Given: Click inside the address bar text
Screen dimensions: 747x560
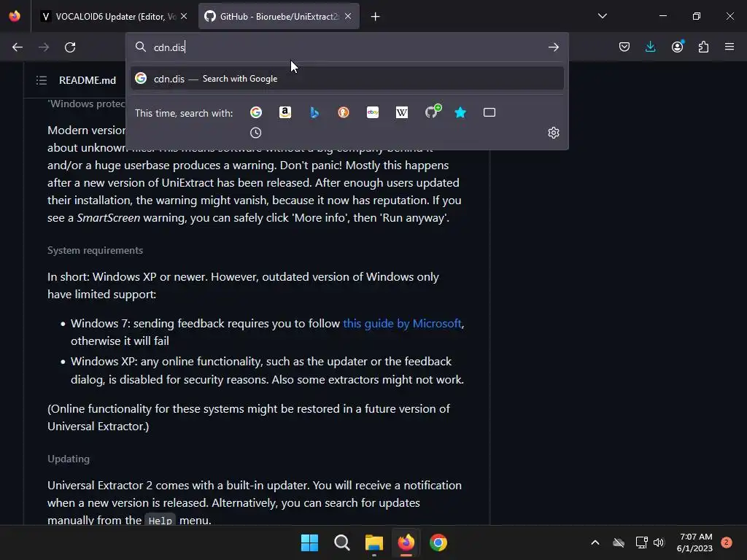Looking at the screenshot, I should (x=348, y=47).
